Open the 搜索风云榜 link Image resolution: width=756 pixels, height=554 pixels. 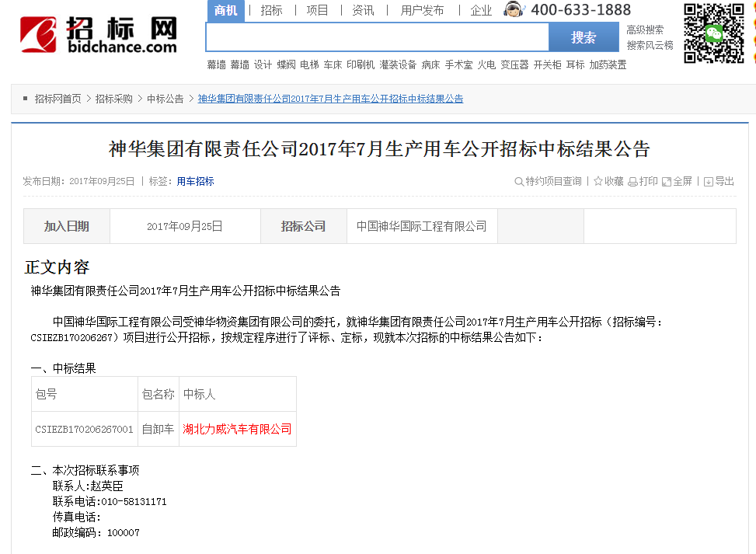pyautogui.click(x=650, y=45)
